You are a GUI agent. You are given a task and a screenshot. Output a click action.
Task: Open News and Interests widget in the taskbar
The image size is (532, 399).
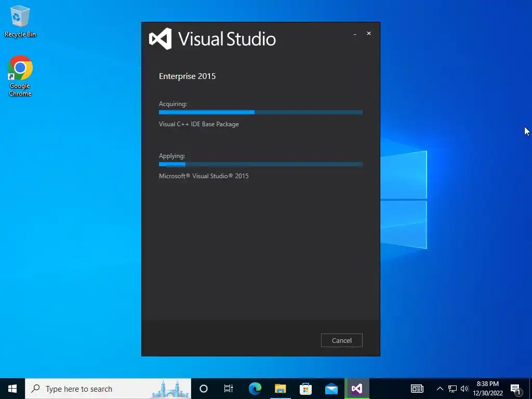pyautogui.click(x=417, y=389)
